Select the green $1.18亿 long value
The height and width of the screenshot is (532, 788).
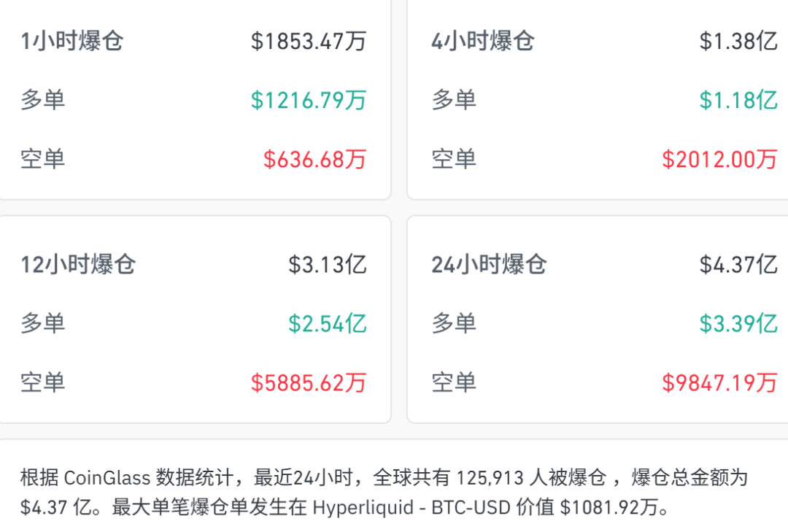[738, 100]
